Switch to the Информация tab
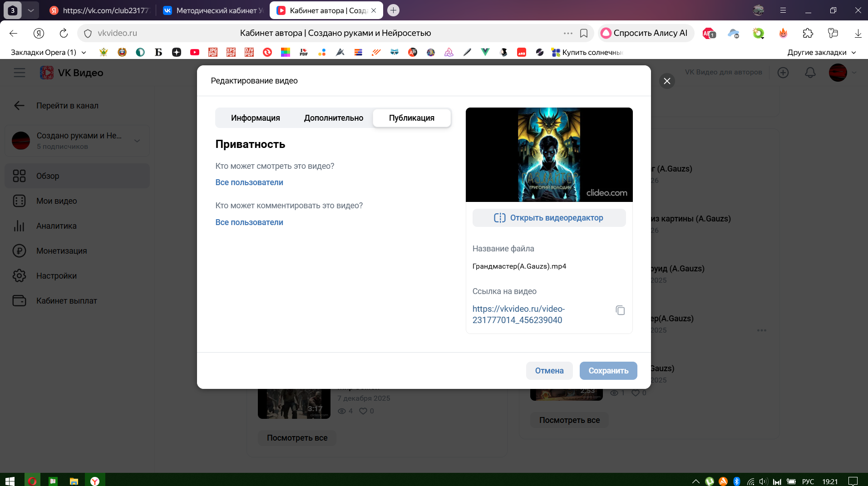Screen dimensions: 868x486 point(255,118)
